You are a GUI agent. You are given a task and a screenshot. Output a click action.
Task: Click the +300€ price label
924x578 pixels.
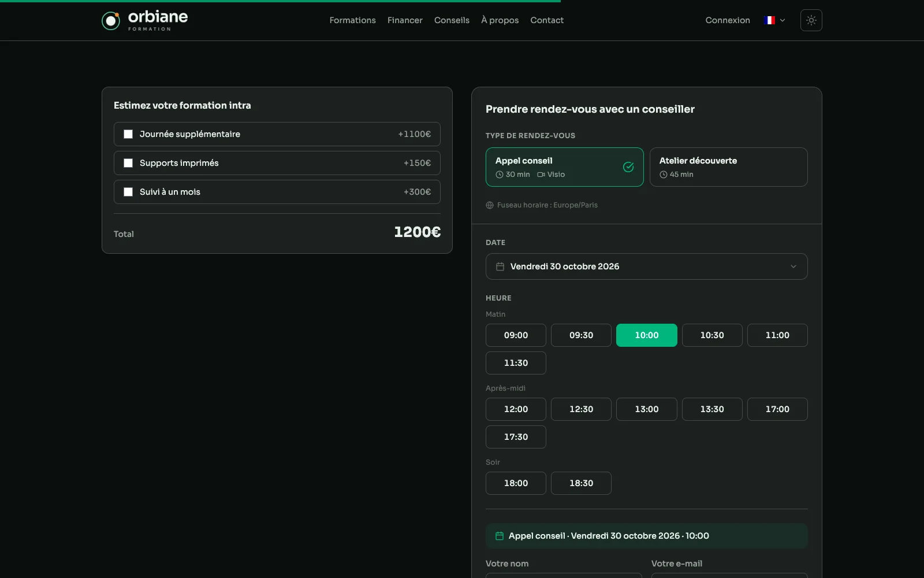(417, 192)
